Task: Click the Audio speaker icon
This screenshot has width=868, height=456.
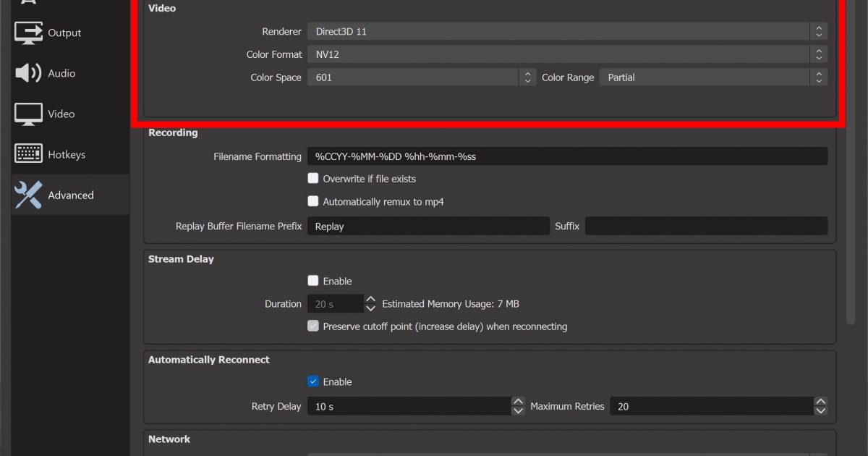Action: tap(29, 73)
